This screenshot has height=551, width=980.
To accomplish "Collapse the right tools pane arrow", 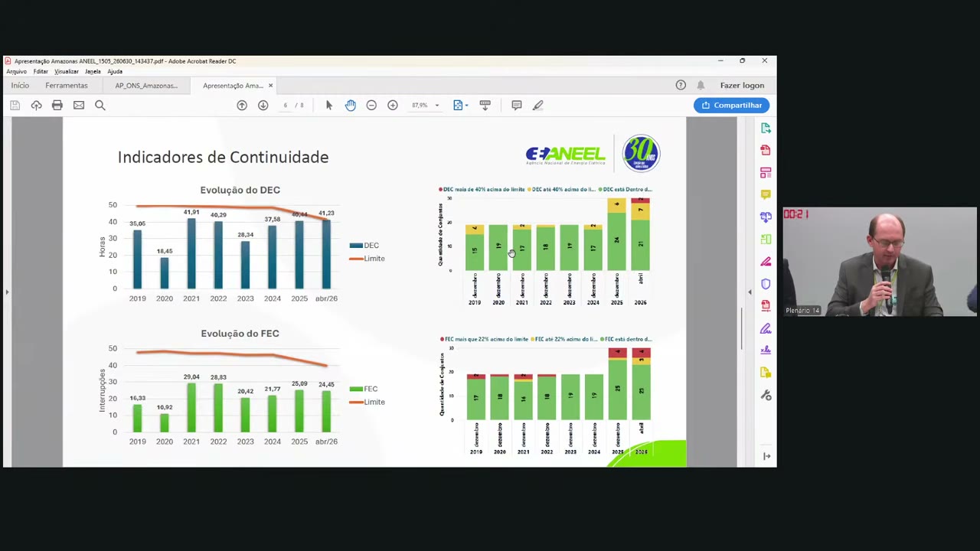I will [x=750, y=292].
